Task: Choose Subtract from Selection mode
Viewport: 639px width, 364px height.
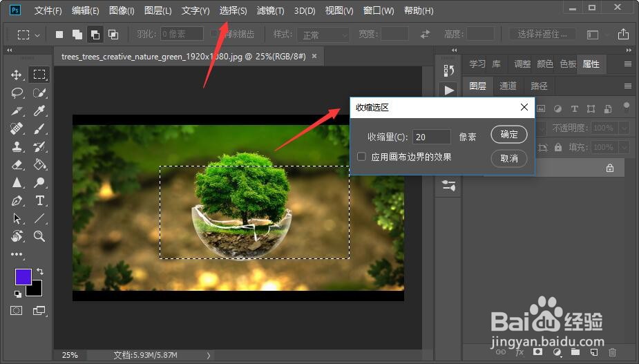Action: (95, 35)
